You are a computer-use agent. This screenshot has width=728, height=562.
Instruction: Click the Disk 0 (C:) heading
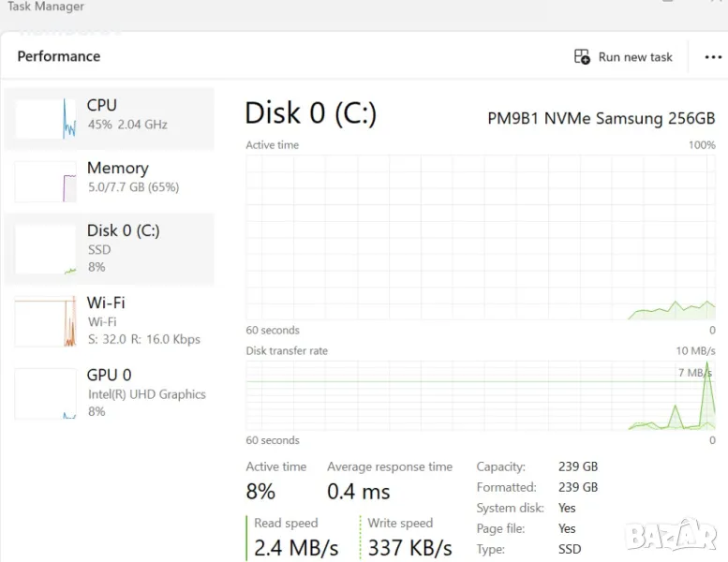pyautogui.click(x=310, y=113)
